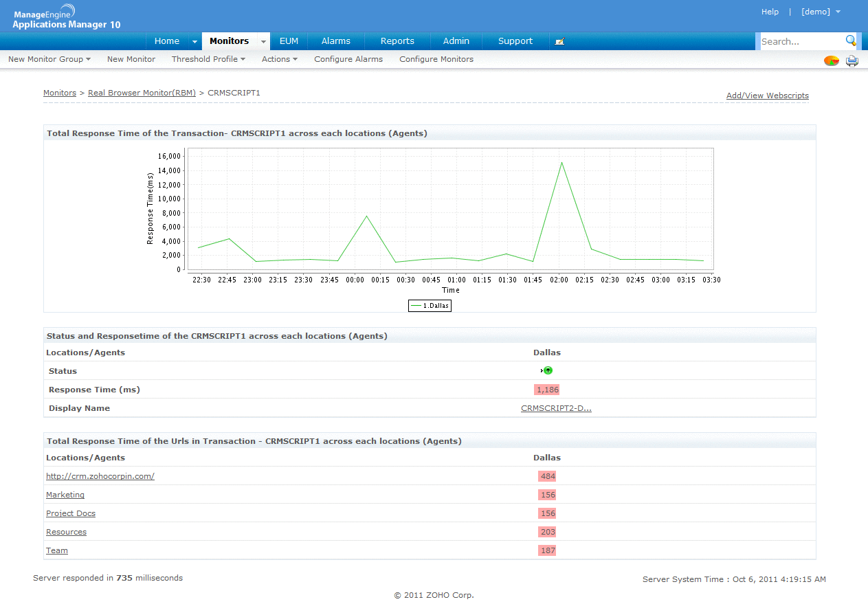The height and width of the screenshot is (604, 868).
Task: Expand the Monitors tab dropdown arrow
Action: (x=263, y=41)
